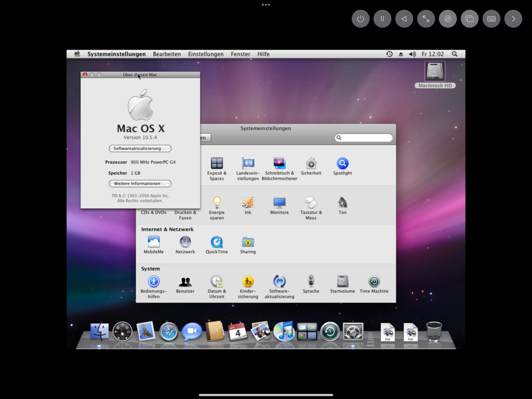Open Address Book from the Dock

[x=215, y=331]
